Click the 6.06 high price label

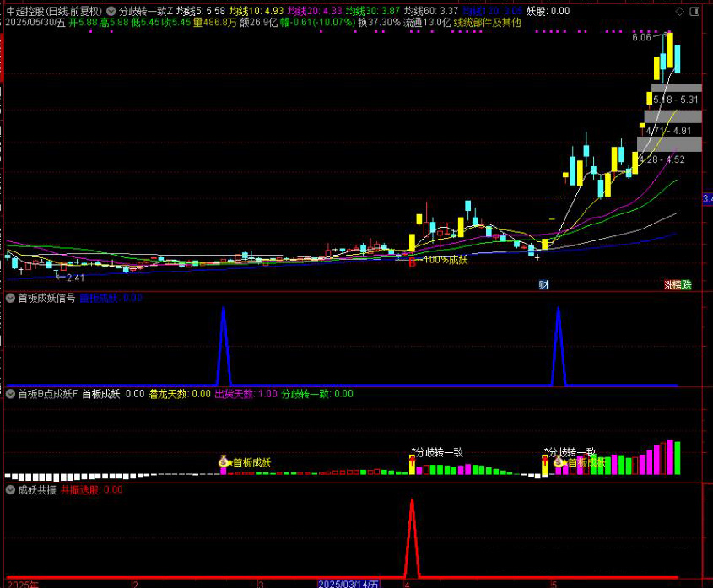click(641, 37)
